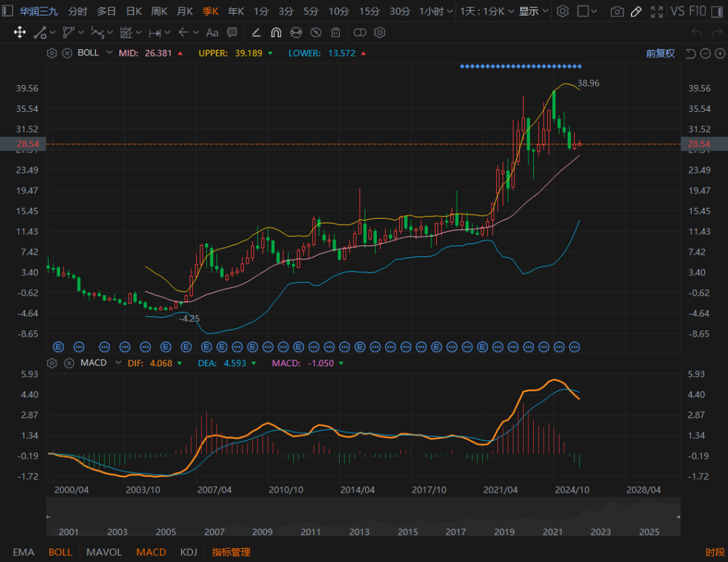The image size is (728, 562).
Task: Toggle the pencil drawing mode icon
Action: click(636, 11)
